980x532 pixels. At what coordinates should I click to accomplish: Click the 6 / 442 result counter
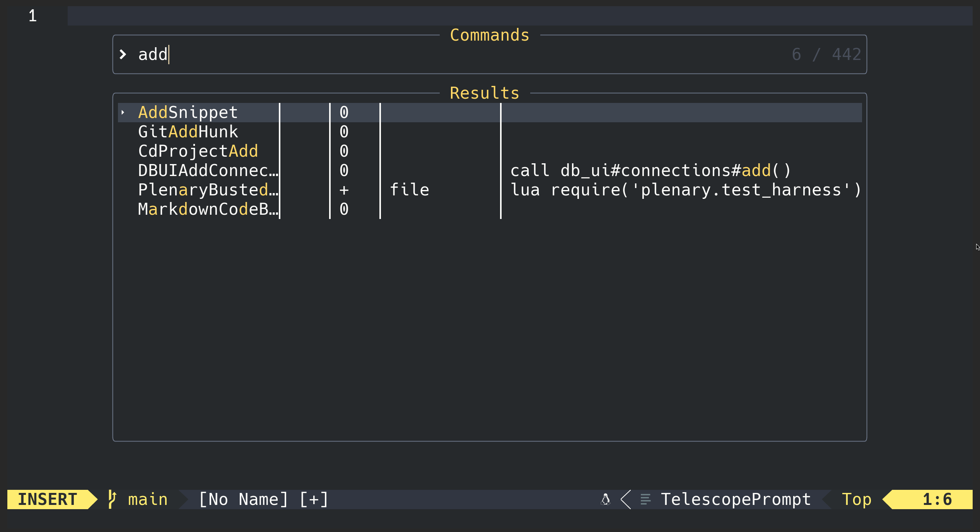(x=826, y=54)
